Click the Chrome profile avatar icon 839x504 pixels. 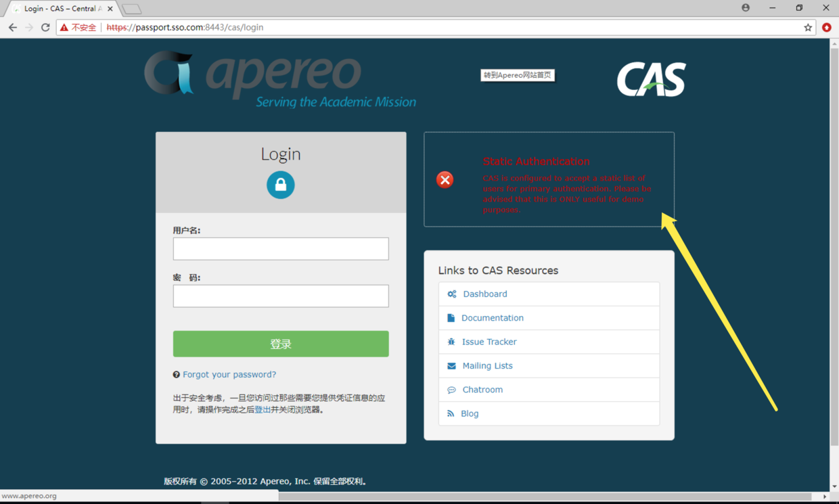[x=746, y=8]
